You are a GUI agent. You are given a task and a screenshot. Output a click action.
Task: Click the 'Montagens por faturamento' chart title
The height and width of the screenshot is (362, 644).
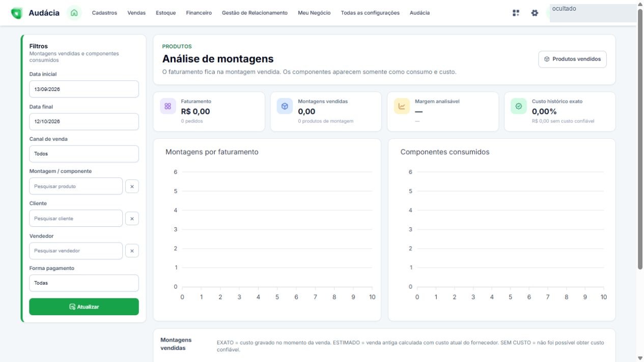(212, 152)
